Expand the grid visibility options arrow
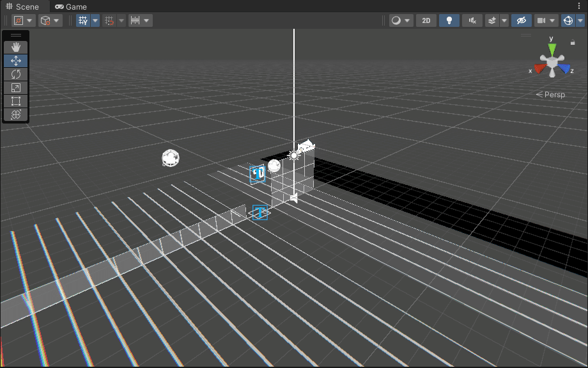 point(95,20)
